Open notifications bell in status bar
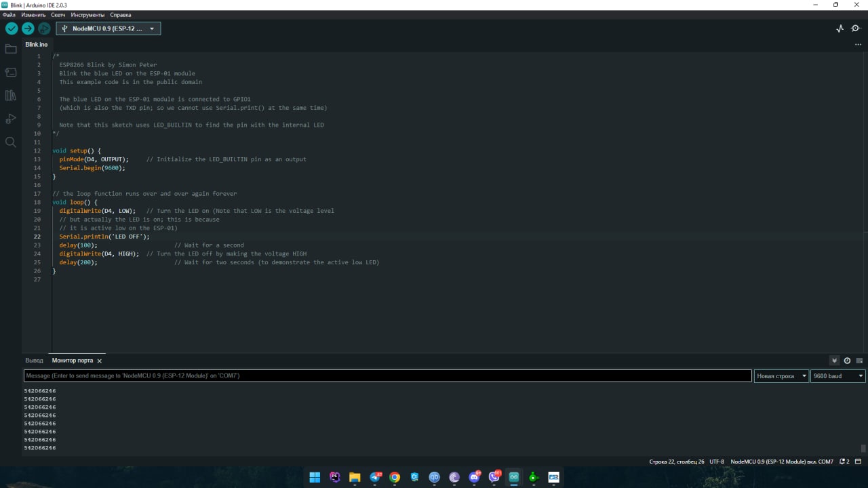This screenshot has width=868, height=488. coord(844,462)
